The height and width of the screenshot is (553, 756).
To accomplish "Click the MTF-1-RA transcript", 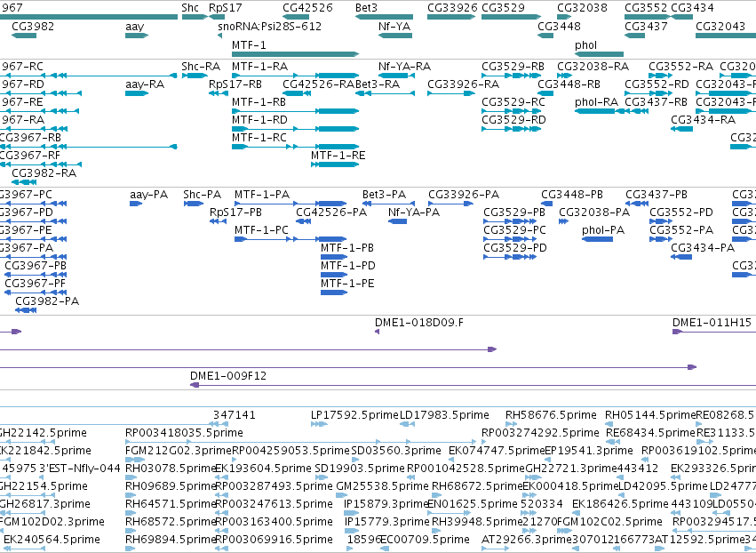I will 295,76.
